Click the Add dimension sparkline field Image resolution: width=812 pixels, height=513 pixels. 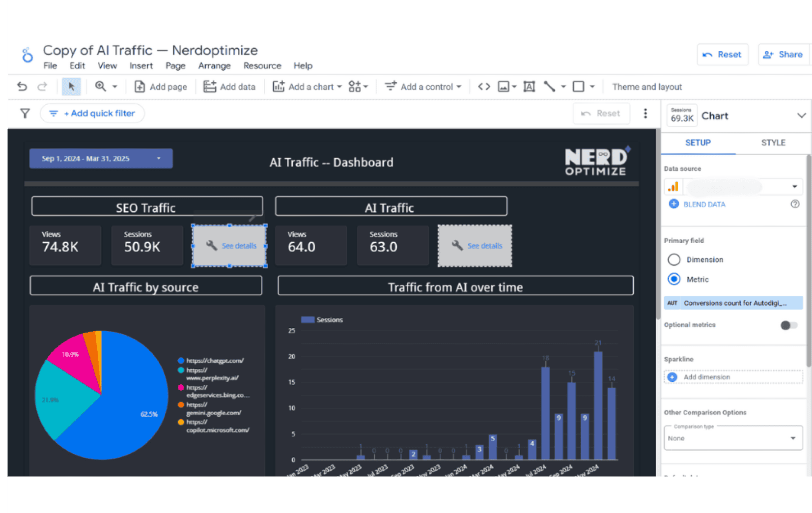[x=733, y=377]
